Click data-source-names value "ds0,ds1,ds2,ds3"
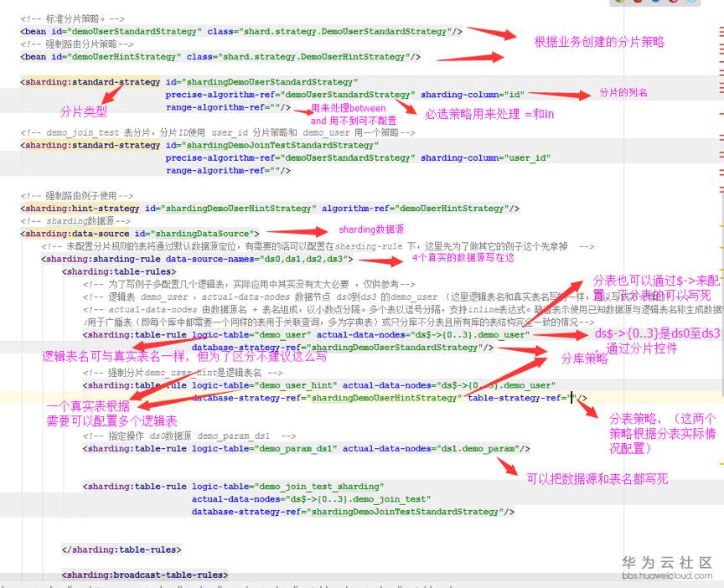Viewport: 724px width, 588px height. point(304,259)
